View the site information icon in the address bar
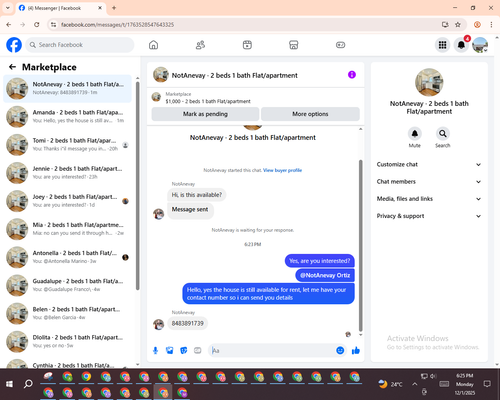This screenshot has width=500, height=400. [53, 24]
